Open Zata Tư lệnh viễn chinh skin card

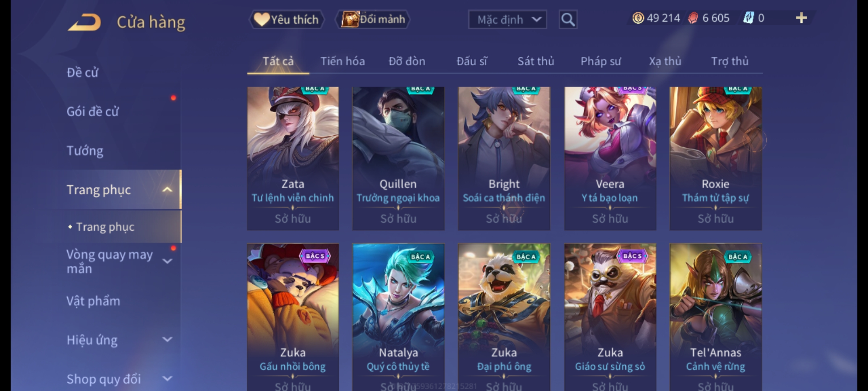tap(293, 159)
